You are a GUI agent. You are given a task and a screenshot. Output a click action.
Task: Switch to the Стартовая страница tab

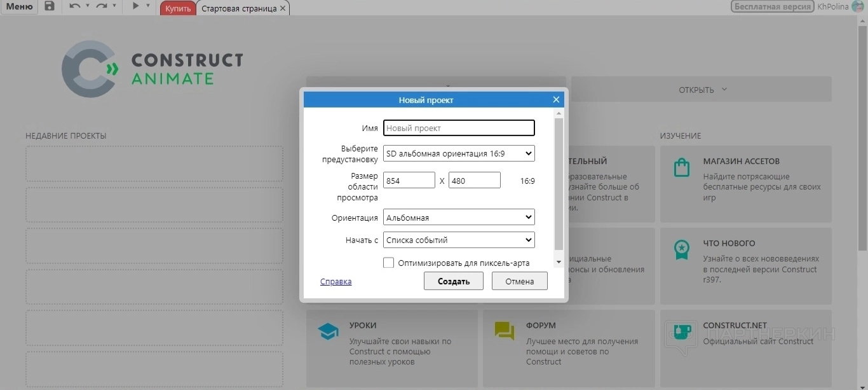point(239,8)
